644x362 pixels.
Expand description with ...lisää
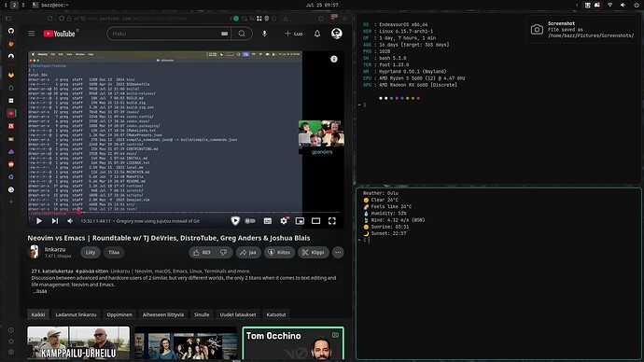pos(39,291)
